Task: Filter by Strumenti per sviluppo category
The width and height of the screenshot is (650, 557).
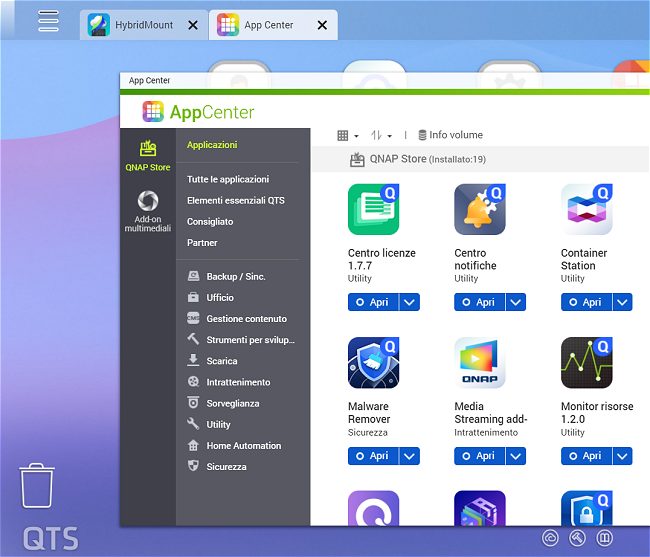Action: click(241, 340)
